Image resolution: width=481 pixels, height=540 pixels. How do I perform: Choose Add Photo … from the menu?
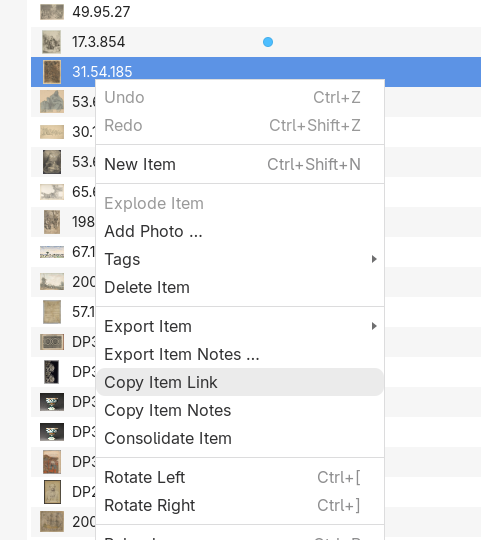(x=240, y=231)
